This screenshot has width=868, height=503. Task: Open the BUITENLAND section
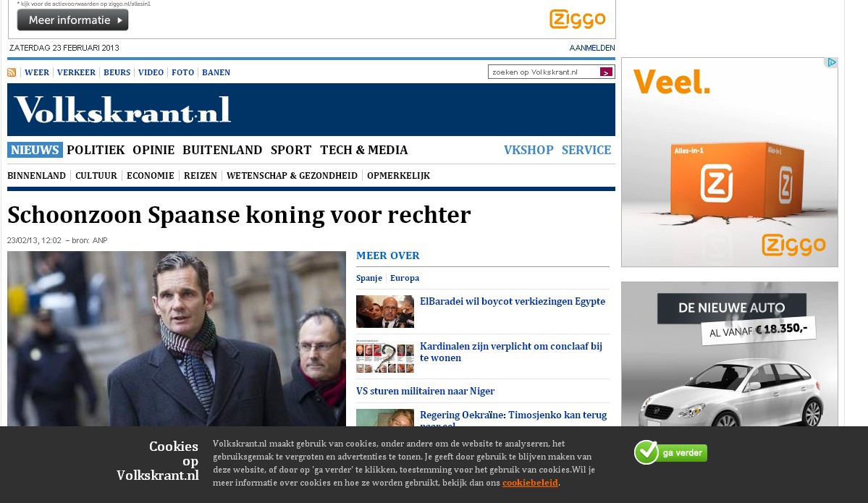[222, 150]
